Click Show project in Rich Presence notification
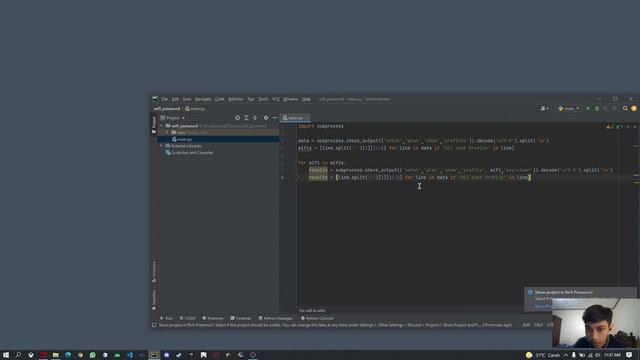 tap(563, 292)
